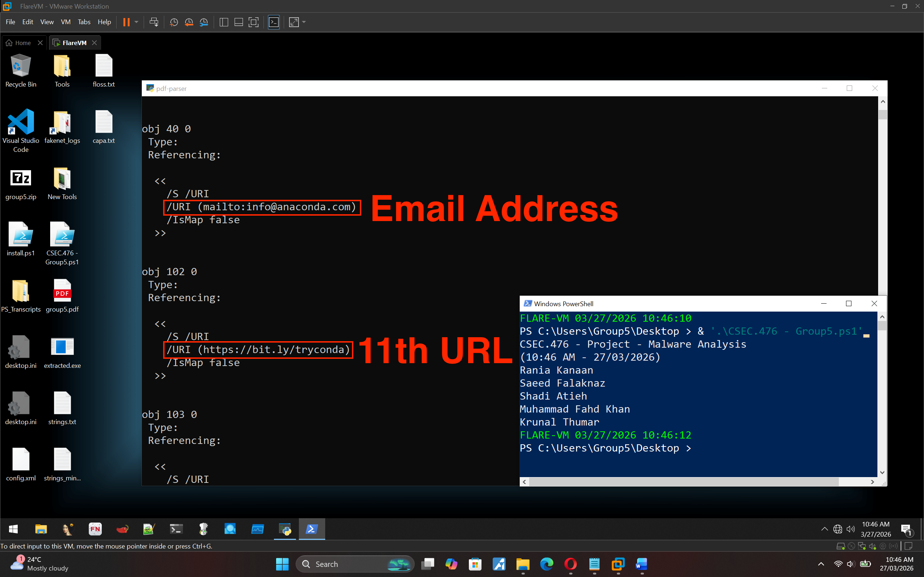
Task: Expand the stretch guest dropdown arrow
Action: (x=304, y=22)
